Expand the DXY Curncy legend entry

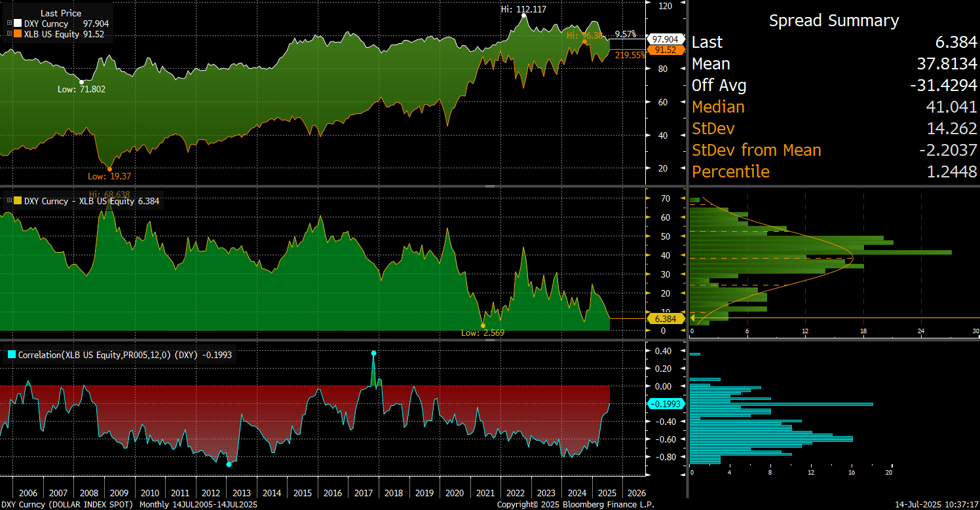pyautogui.click(x=9, y=24)
